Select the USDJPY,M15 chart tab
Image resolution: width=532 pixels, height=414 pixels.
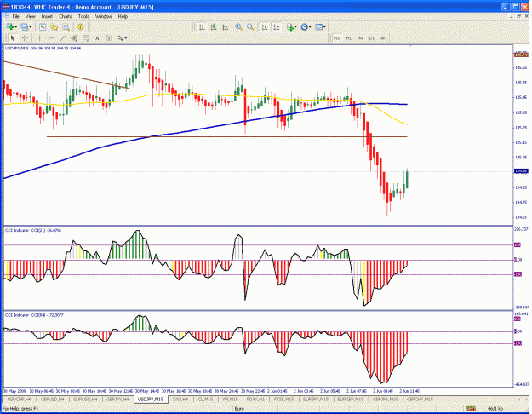coord(151,400)
